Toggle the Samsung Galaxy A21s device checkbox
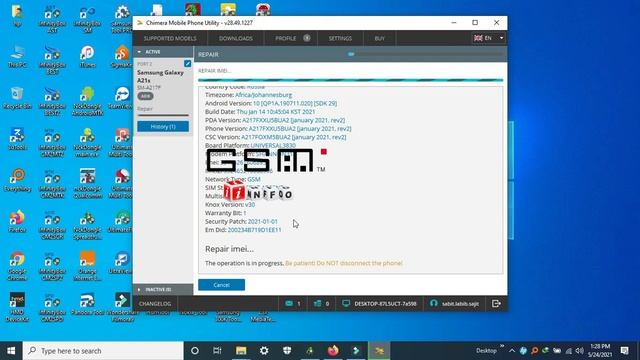The width and height of the screenshot is (640, 360). click(187, 63)
